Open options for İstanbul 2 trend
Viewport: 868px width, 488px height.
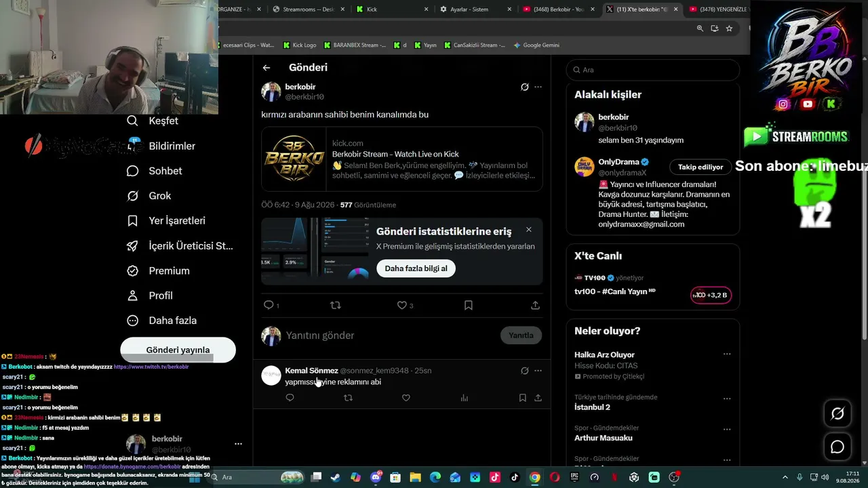click(x=727, y=398)
